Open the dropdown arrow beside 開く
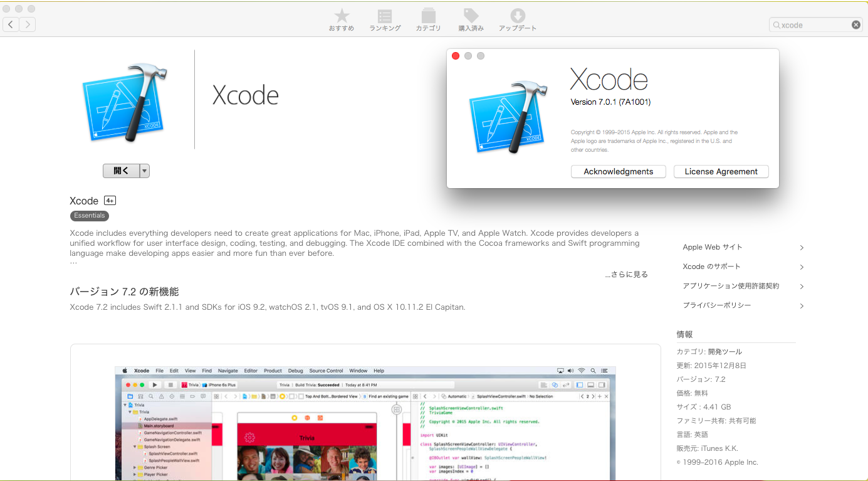 pos(145,170)
